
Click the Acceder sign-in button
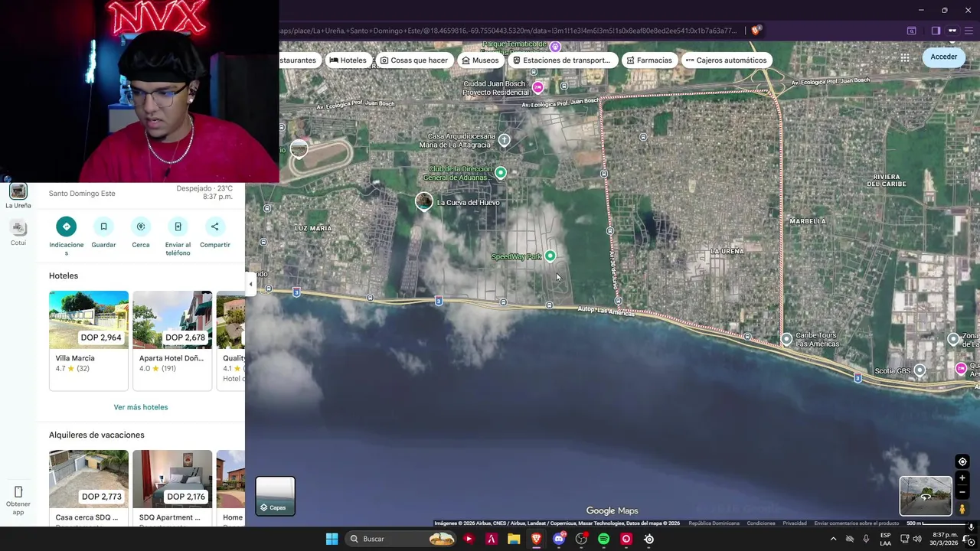click(943, 57)
